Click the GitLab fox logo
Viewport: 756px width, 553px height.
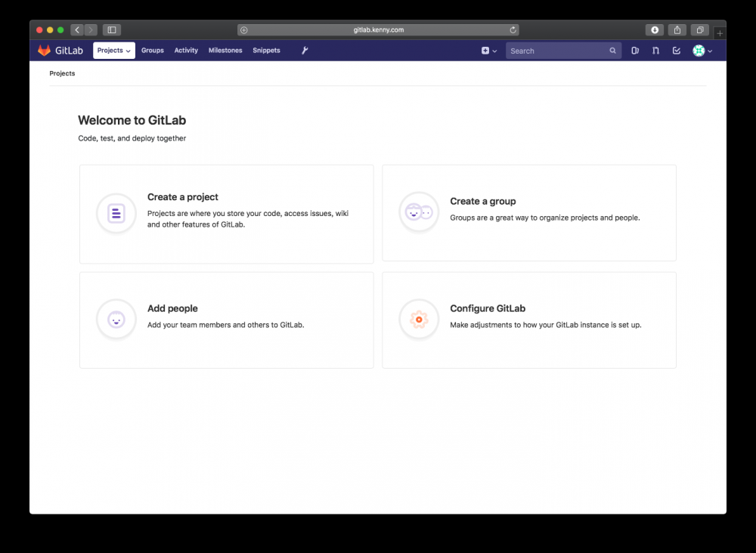[45, 51]
